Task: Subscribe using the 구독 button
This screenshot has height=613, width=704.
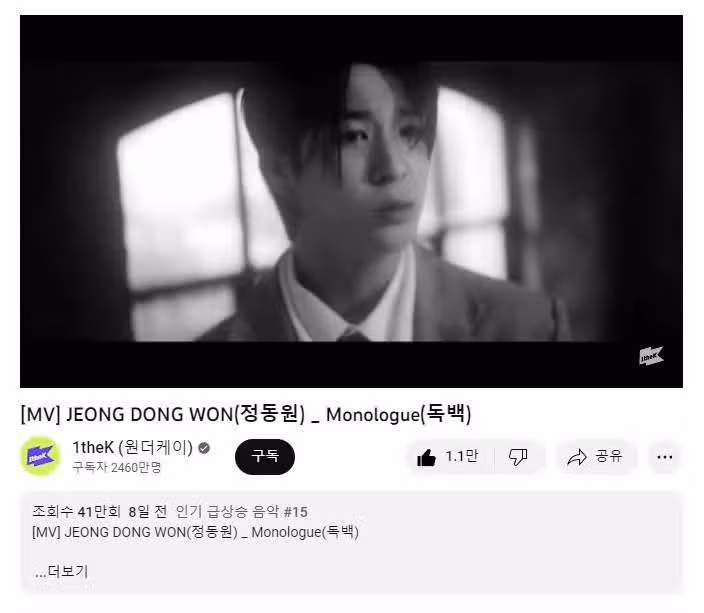Action: (x=265, y=457)
